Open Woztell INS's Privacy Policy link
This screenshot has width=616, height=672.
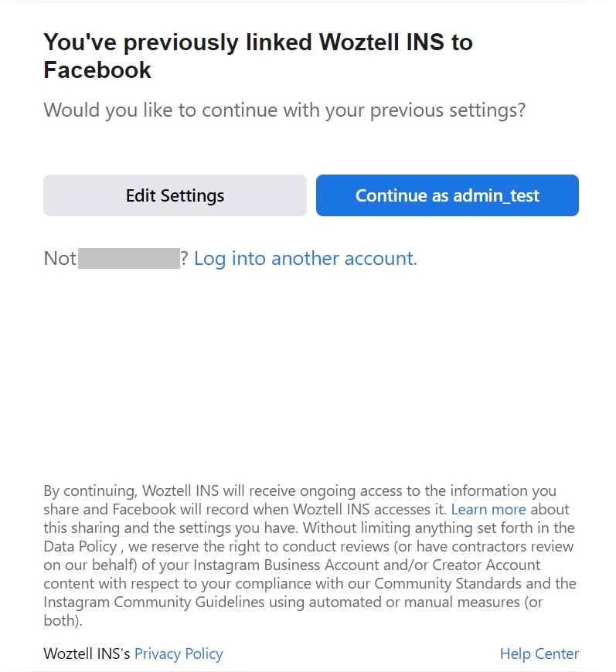tap(179, 654)
